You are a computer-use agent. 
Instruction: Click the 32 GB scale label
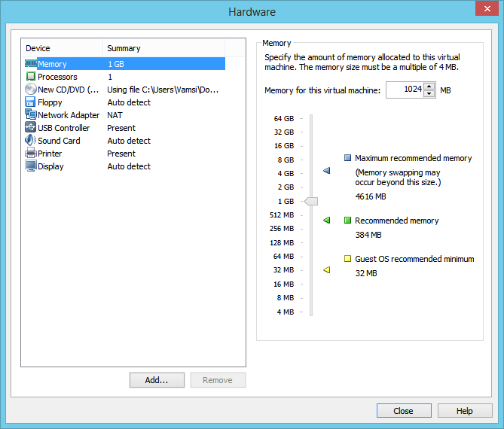(x=284, y=132)
